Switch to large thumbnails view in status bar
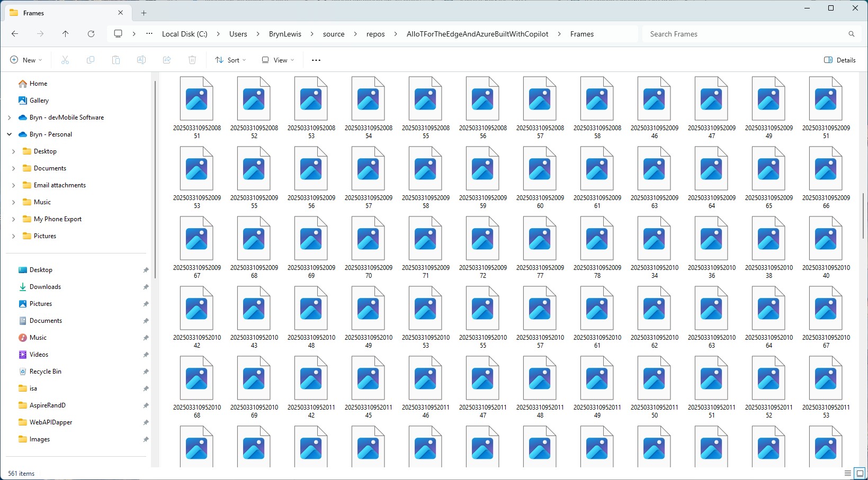 tap(860, 473)
